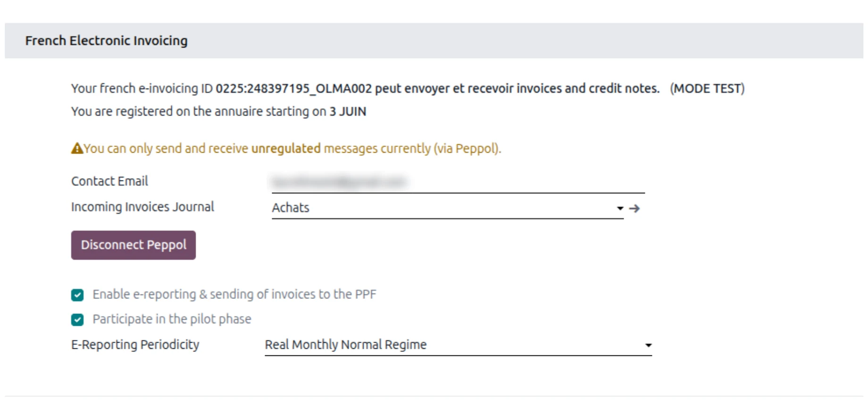Click the Contact Email input field

[x=458, y=182]
